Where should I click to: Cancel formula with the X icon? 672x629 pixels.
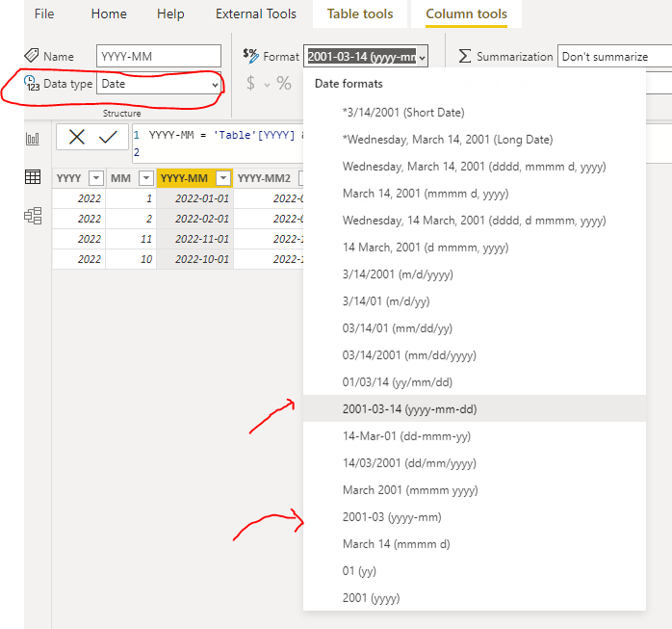pos(77,137)
